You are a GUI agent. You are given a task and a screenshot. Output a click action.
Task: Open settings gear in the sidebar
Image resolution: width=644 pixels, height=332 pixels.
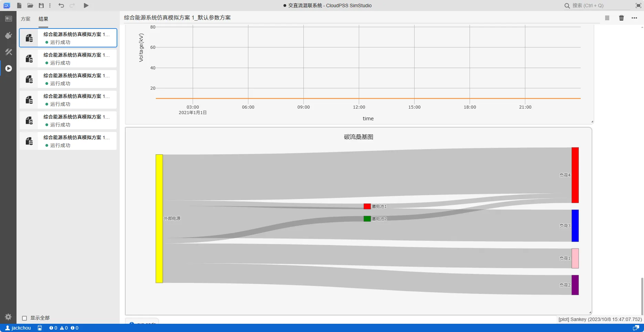(x=8, y=317)
